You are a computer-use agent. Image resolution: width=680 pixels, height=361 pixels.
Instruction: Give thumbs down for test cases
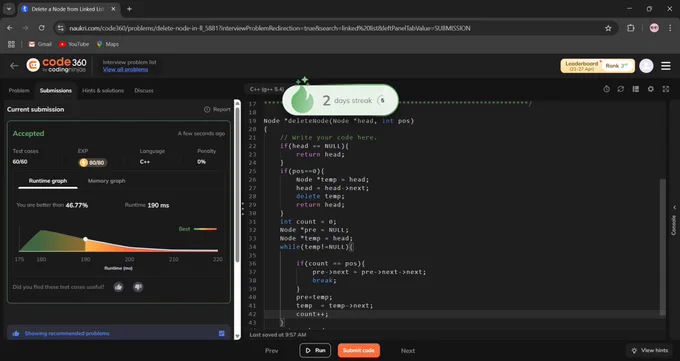(x=138, y=287)
